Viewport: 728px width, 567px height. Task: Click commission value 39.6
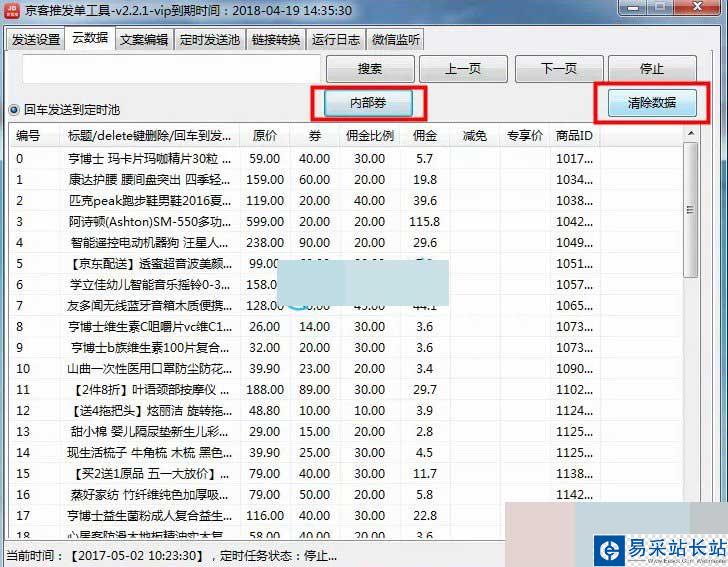pyautogui.click(x=425, y=201)
